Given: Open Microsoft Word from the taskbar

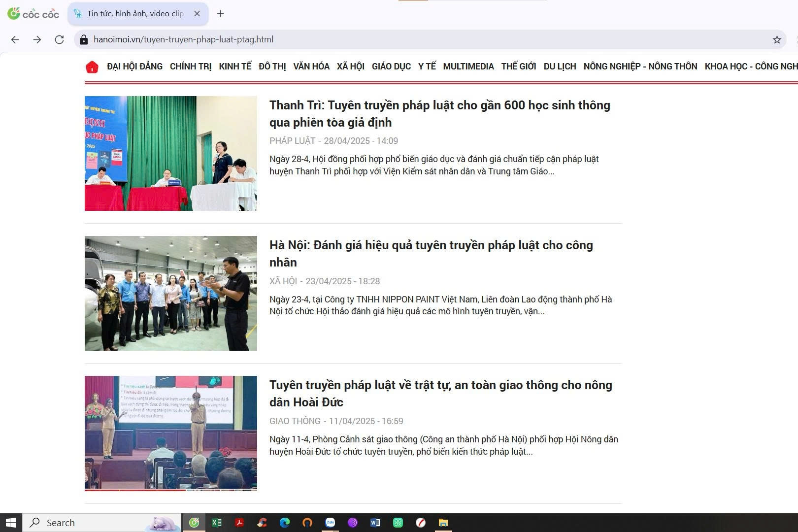Looking at the screenshot, I should (375, 523).
